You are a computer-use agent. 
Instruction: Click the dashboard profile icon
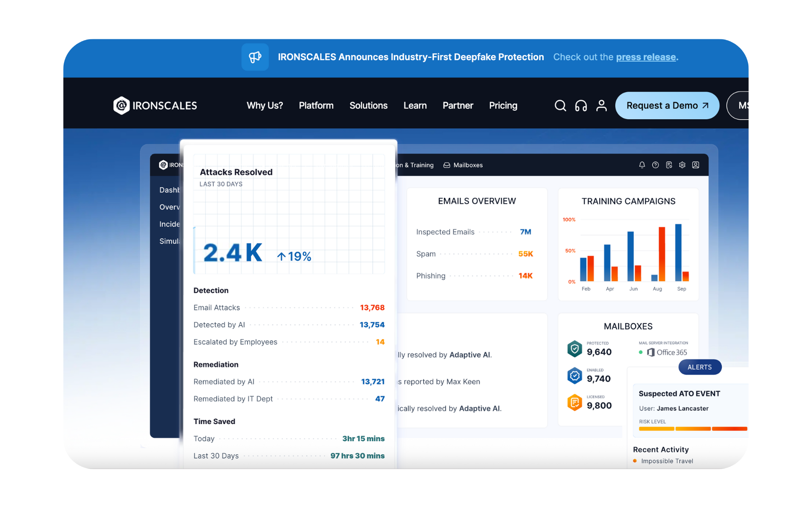(696, 165)
